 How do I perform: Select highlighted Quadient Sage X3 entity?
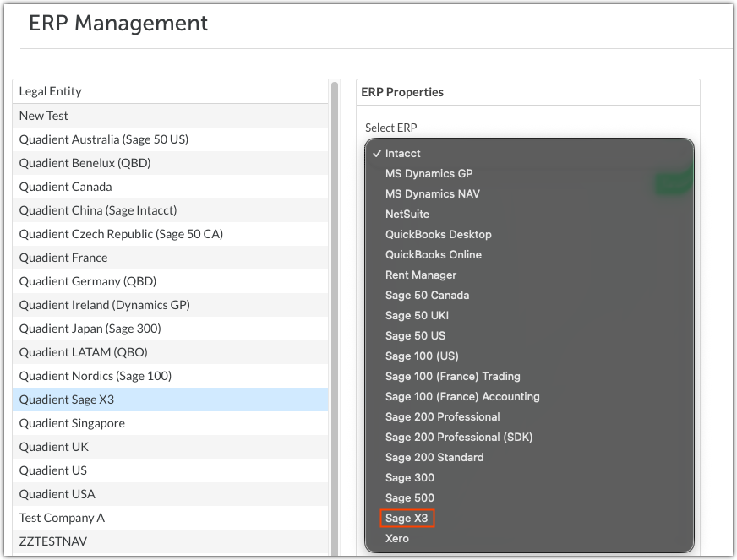pos(170,400)
